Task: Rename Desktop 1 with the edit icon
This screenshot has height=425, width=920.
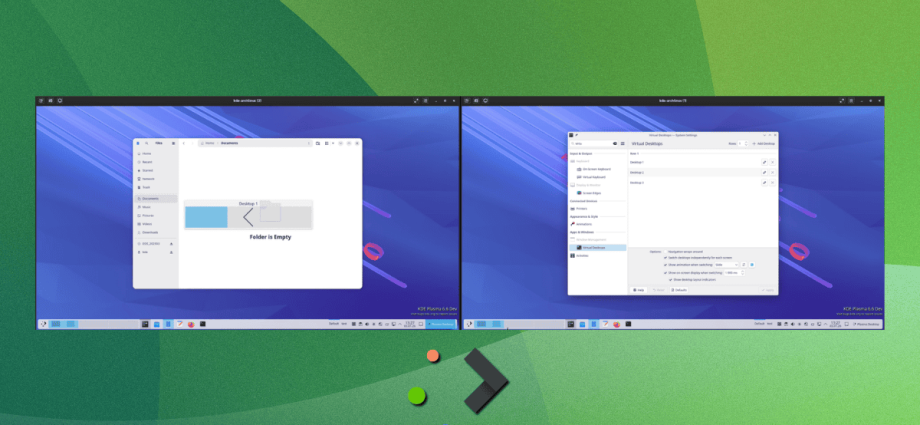Action: click(765, 162)
